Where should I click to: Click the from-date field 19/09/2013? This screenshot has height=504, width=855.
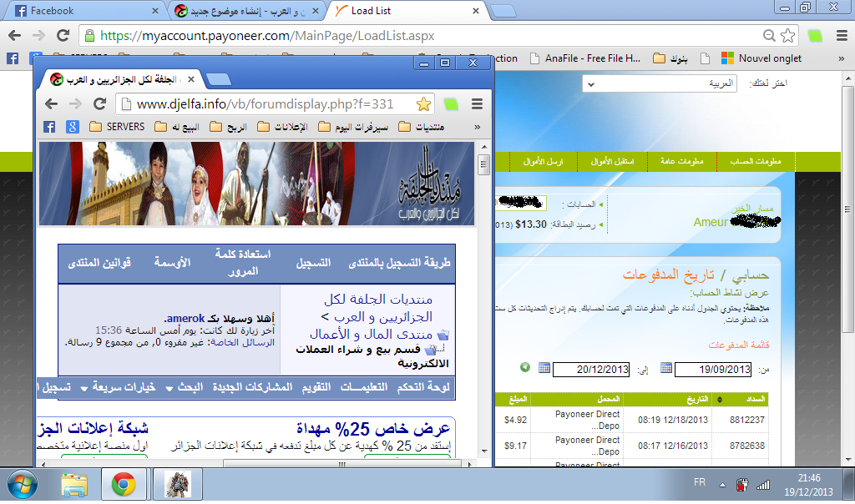click(x=713, y=370)
